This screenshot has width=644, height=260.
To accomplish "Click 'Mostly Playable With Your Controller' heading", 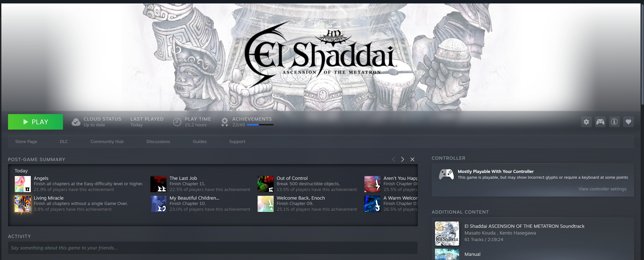I will click(x=495, y=171).
